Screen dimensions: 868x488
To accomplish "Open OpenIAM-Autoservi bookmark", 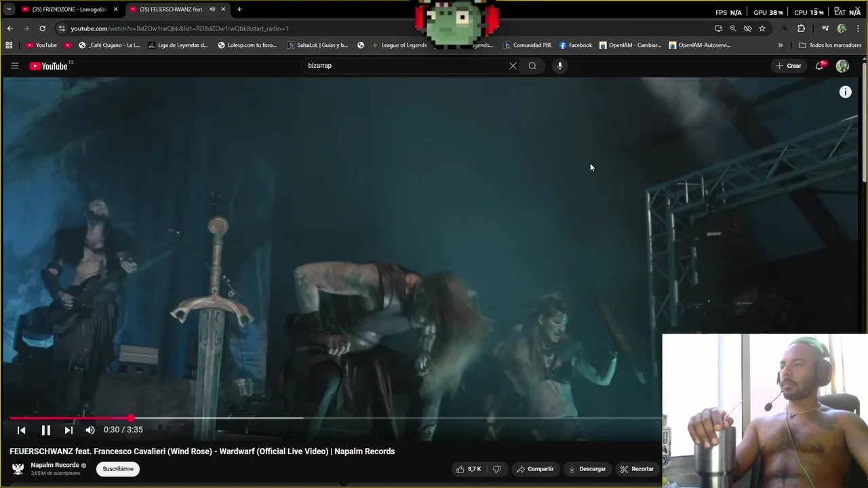I will click(x=700, y=45).
